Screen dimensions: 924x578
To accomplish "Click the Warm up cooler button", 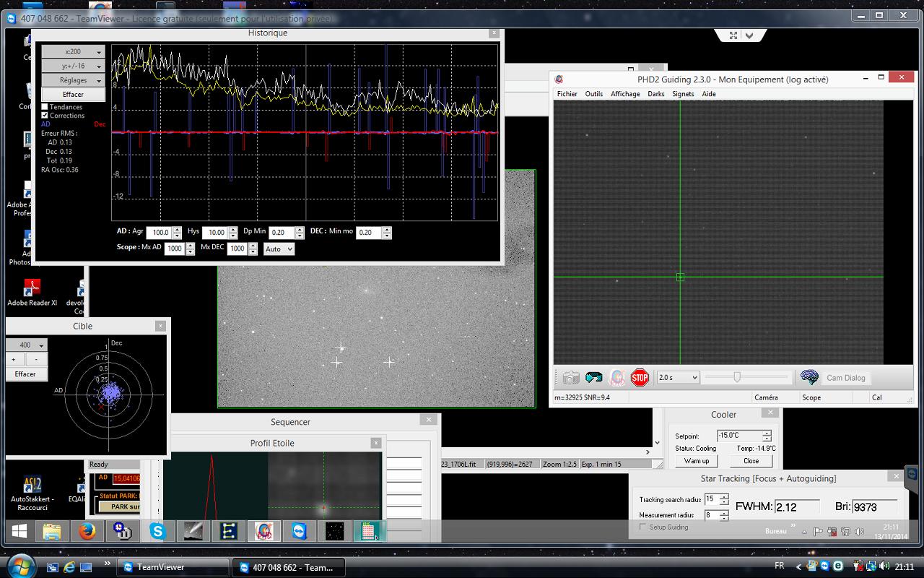I will coord(696,461).
